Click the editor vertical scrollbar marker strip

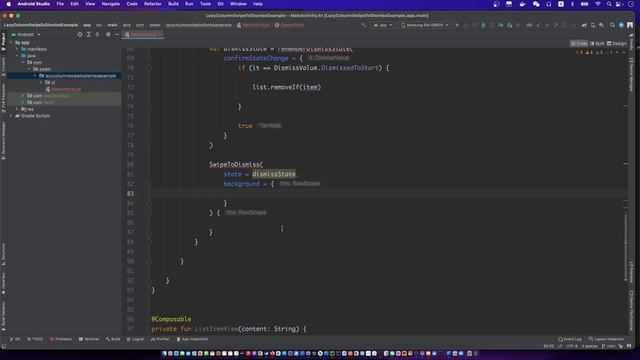pyautogui.click(x=626, y=192)
